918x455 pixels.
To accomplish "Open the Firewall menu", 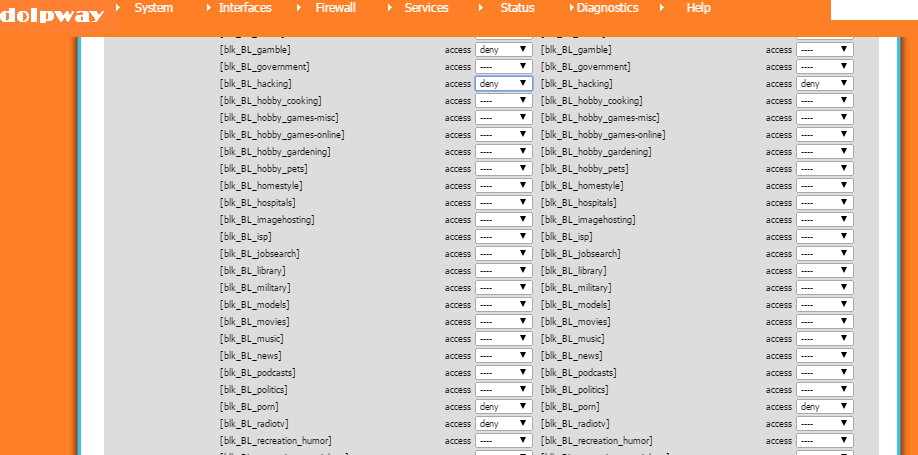I will click(x=336, y=8).
